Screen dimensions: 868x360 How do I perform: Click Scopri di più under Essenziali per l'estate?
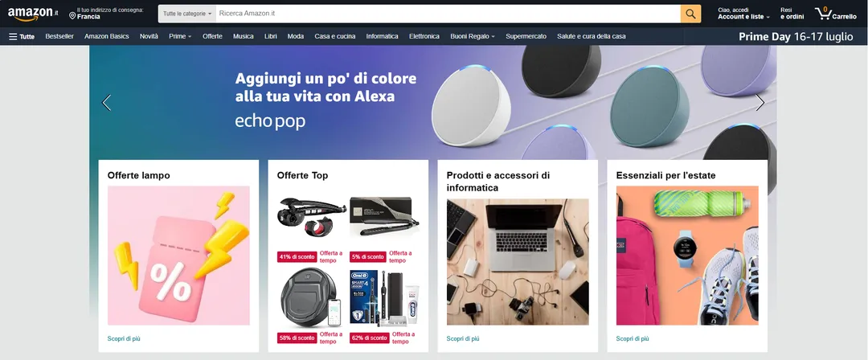pyautogui.click(x=633, y=338)
